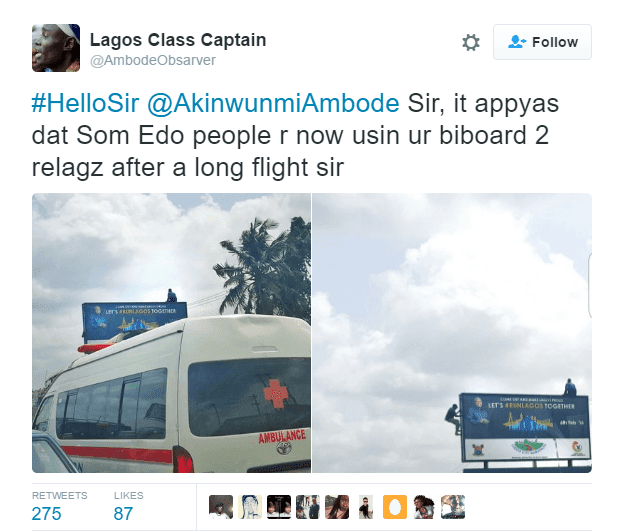Show the 275 retweets list
The height and width of the screenshot is (531, 618).
click(60, 507)
